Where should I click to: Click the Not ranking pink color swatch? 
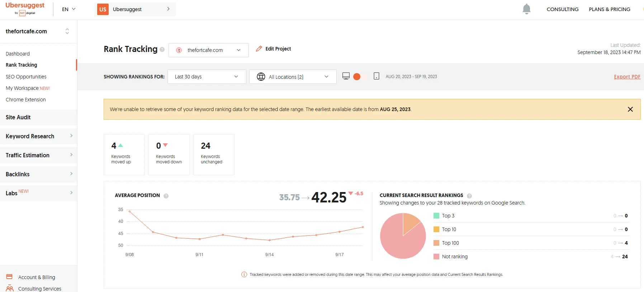(x=436, y=257)
